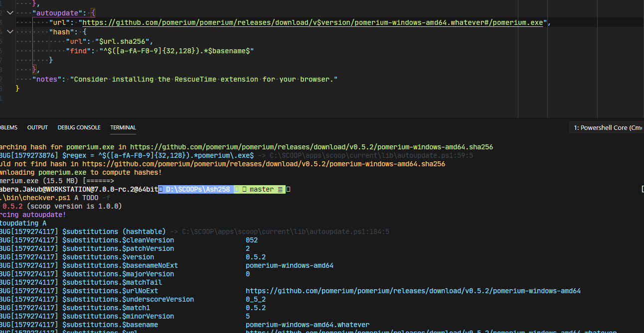Open the DEBUG CONSOLE tab

click(79, 127)
